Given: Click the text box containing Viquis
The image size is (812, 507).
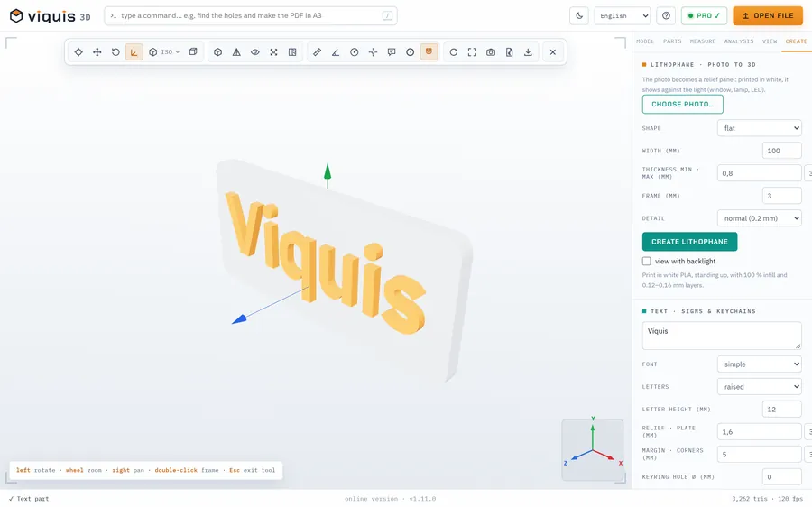Looking at the screenshot, I should click(722, 336).
